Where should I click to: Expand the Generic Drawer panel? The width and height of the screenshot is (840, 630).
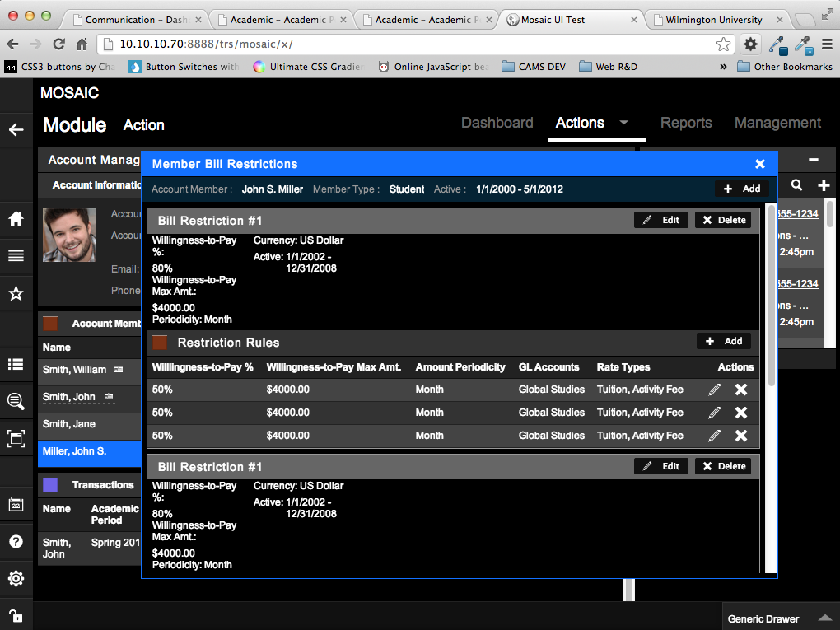pyautogui.click(x=824, y=618)
